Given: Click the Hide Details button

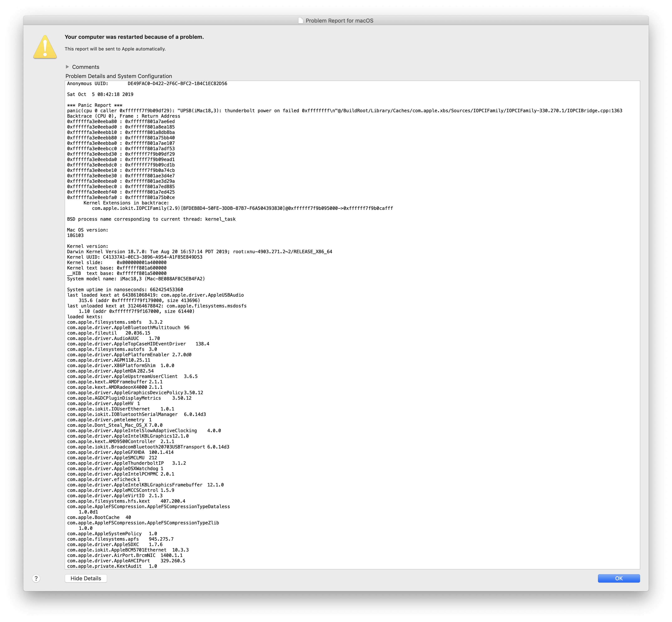Looking at the screenshot, I should [x=86, y=578].
